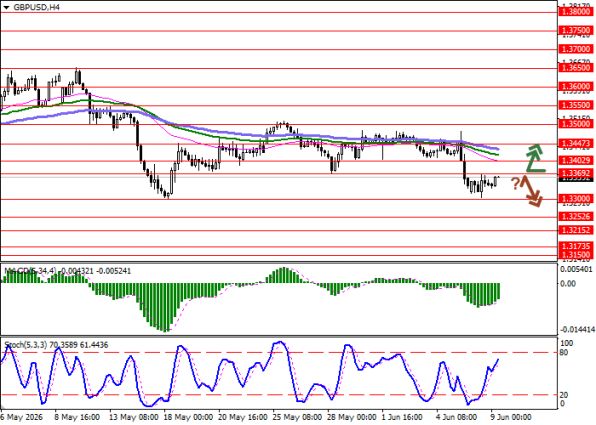The image size is (596, 425).
Task: Click the 20 level on Stochastic scale
Action: click(x=565, y=395)
